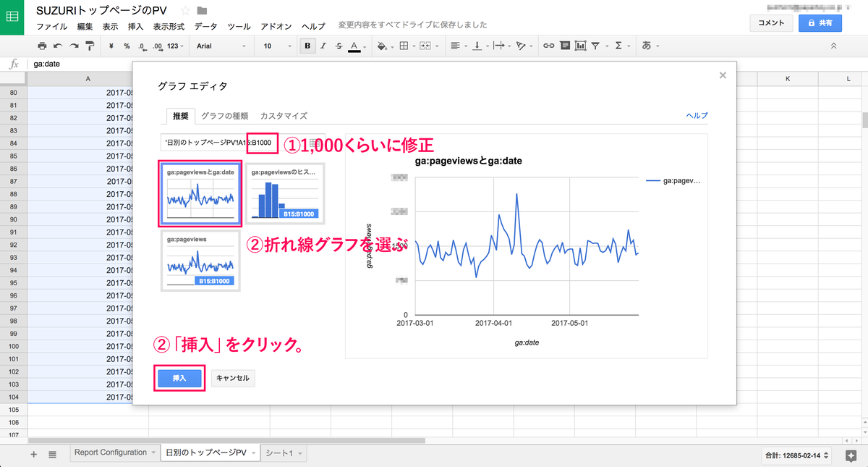Open the font size dropdown
Viewport: 868px width, 467px height.
pos(275,46)
